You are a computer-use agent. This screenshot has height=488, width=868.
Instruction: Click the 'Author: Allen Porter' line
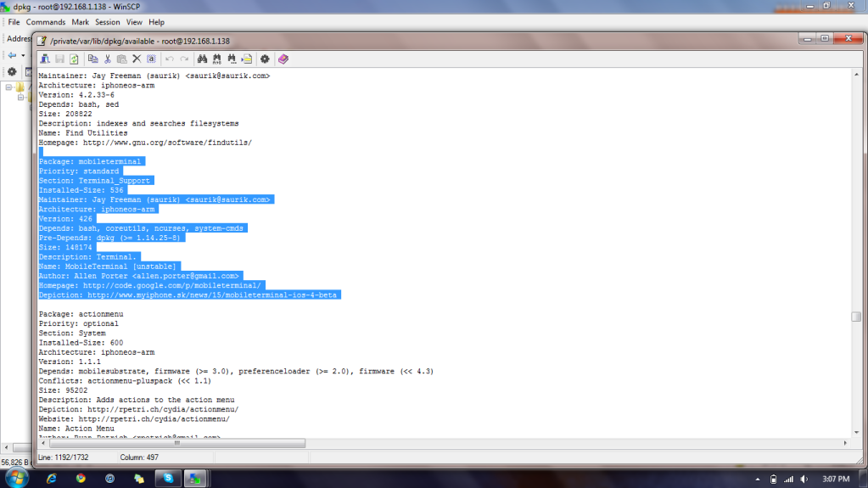(x=139, y=276)
